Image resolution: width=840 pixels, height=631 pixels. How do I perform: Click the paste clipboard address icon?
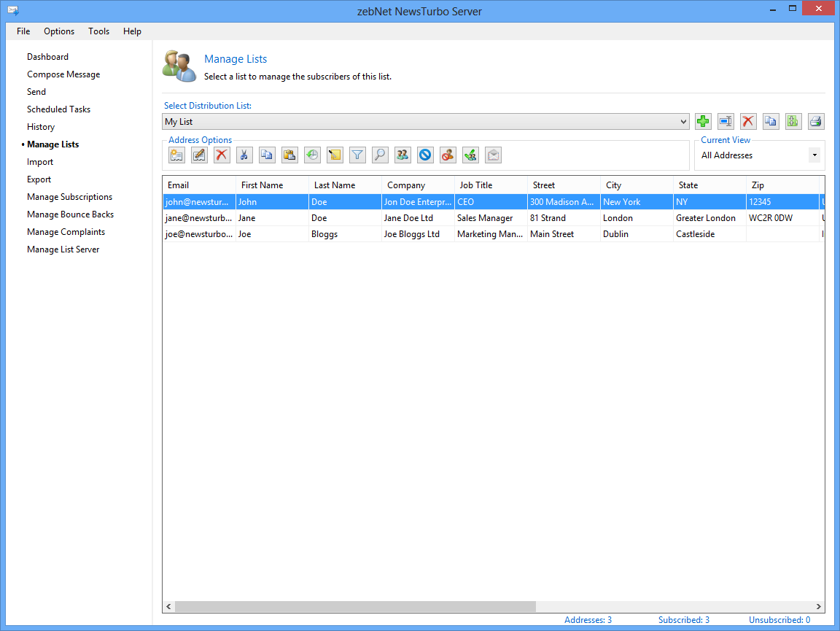coord(289,155)
